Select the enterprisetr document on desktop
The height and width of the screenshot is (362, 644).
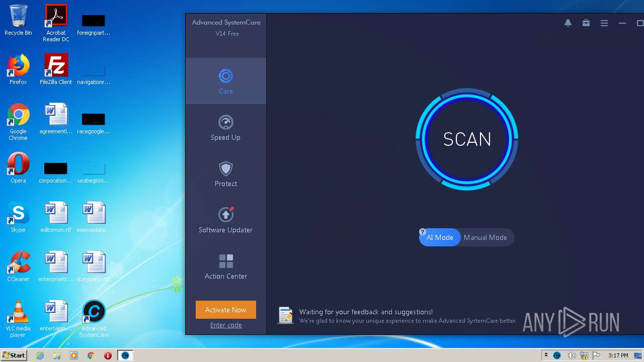pyautogui.click(x=56, y=266)
